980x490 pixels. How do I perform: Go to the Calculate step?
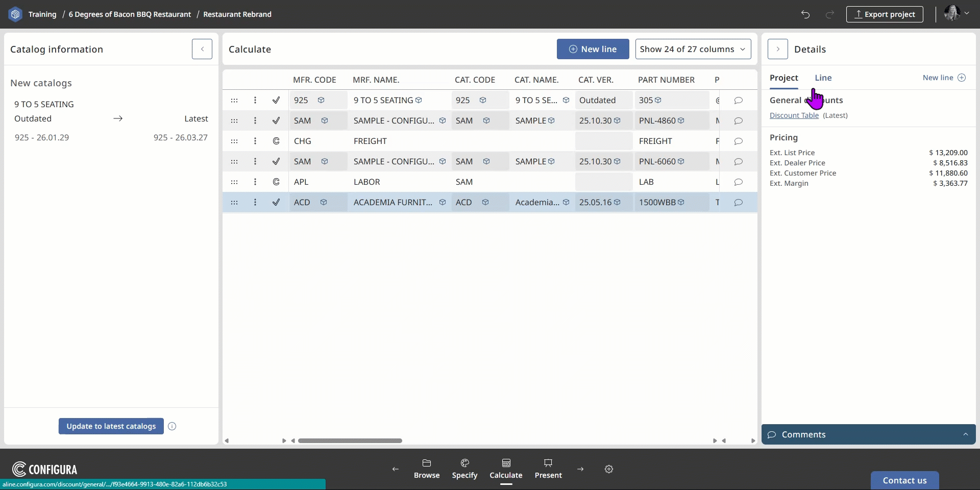[506, 469]
